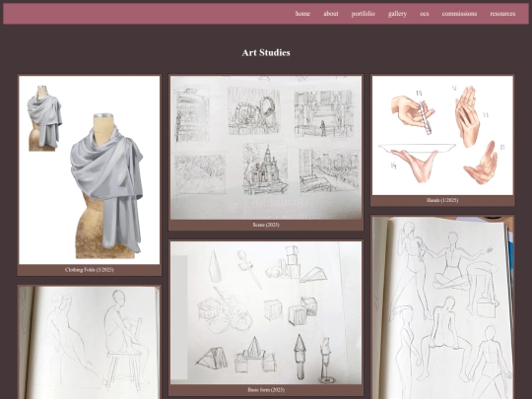532x399 pixels.
Task: Click the Art Studies heading
Action: [x=266, y=52]
